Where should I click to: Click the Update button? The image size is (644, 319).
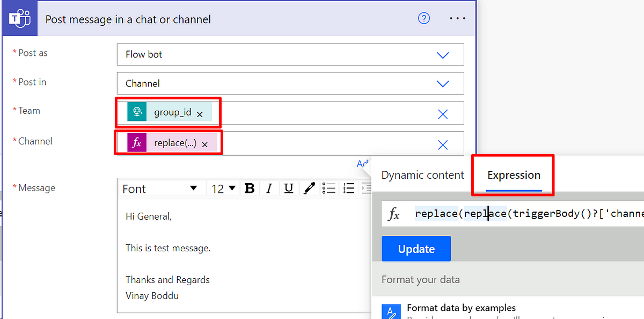pyautogui.click(x=416, y=248)
